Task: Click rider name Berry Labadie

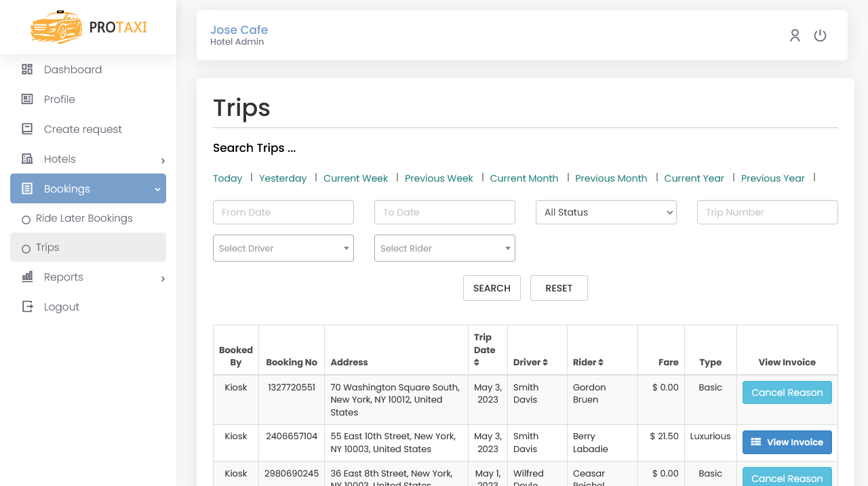Action: pyautogui.click(x=591, y=442)
